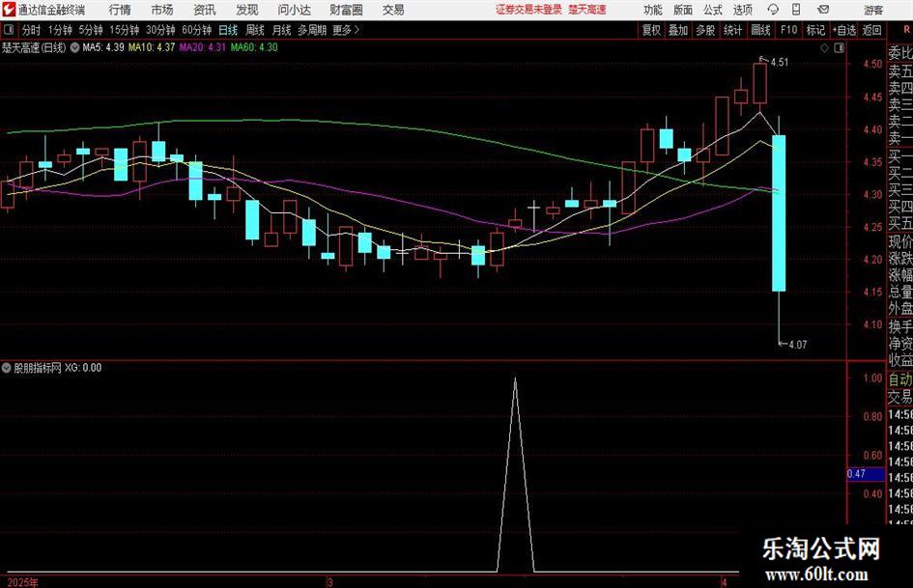This screenshot has width=913, height=588.
Task: Click the MA10: 4.37 label
Action: pyautogui.click(x=152, y=47)
